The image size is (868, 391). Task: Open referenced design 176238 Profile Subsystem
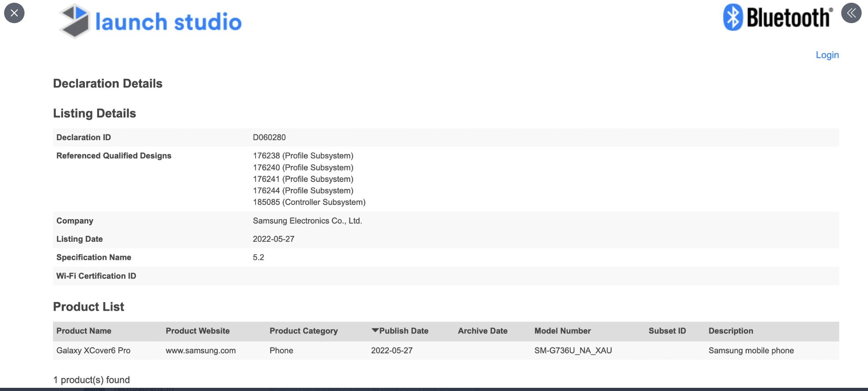[303, 156]
